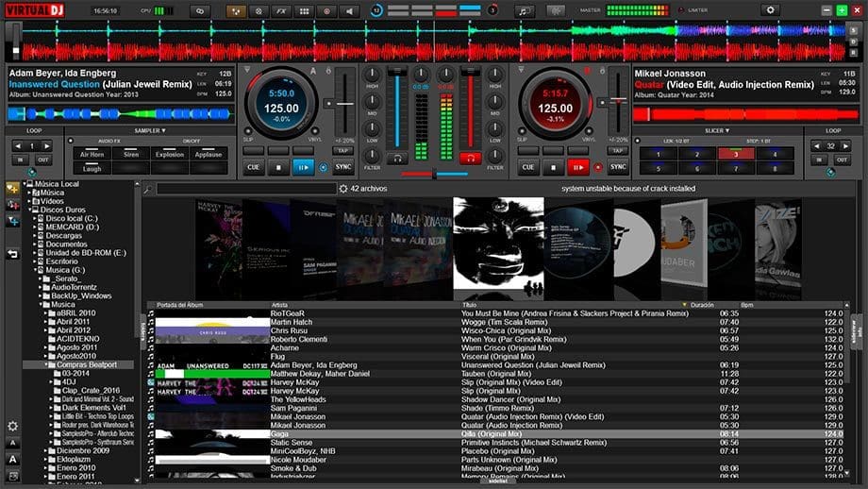
Task: Play or pause the left deck
Action: (x=304, y=167)
